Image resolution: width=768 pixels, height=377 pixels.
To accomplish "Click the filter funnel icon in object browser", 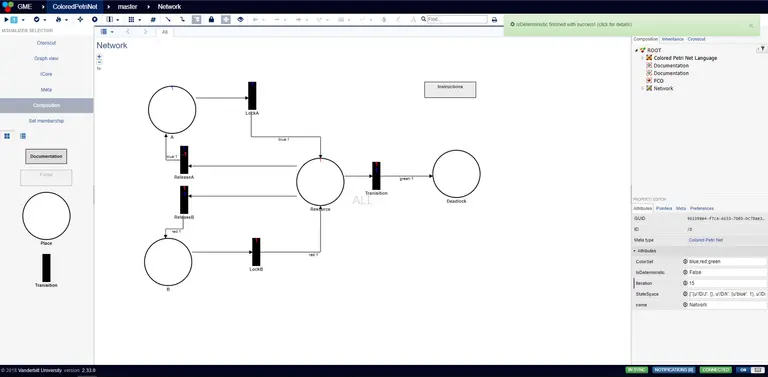I will pos(762,48).
